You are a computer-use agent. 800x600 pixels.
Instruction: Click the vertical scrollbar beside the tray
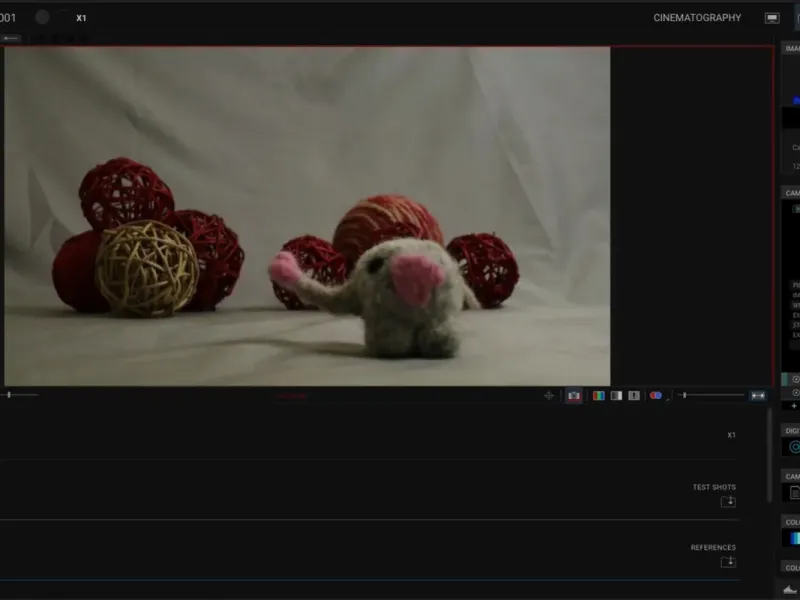769,456
